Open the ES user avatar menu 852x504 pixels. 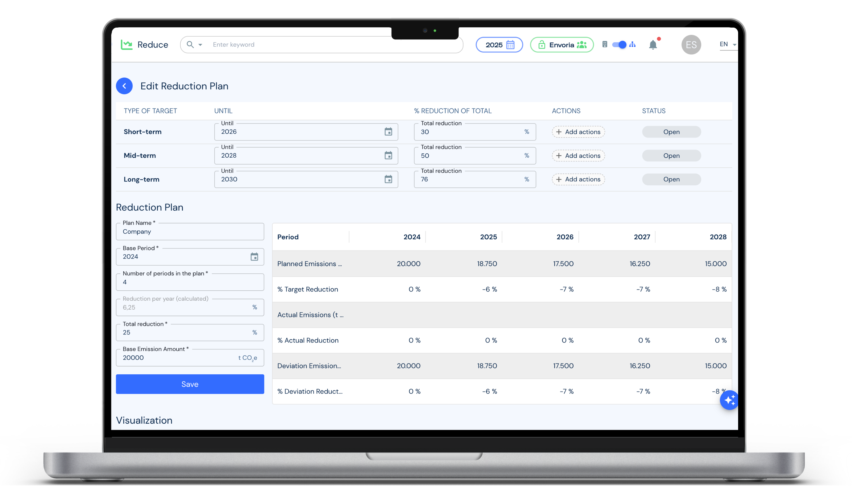691,45
